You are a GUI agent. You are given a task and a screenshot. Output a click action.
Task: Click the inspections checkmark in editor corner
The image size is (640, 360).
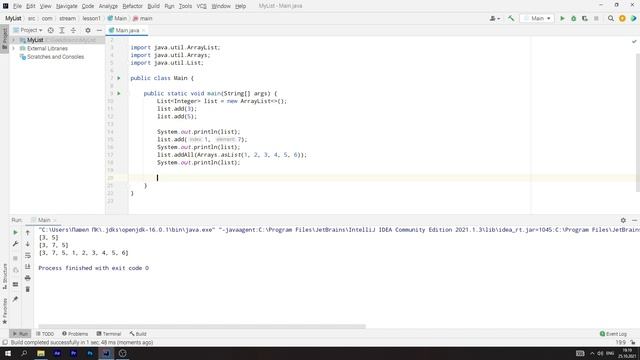634,41
